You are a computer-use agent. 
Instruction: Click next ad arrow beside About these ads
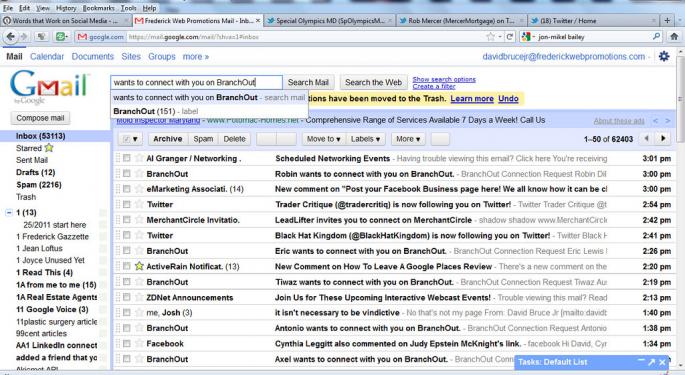click(x=668, y=121)
